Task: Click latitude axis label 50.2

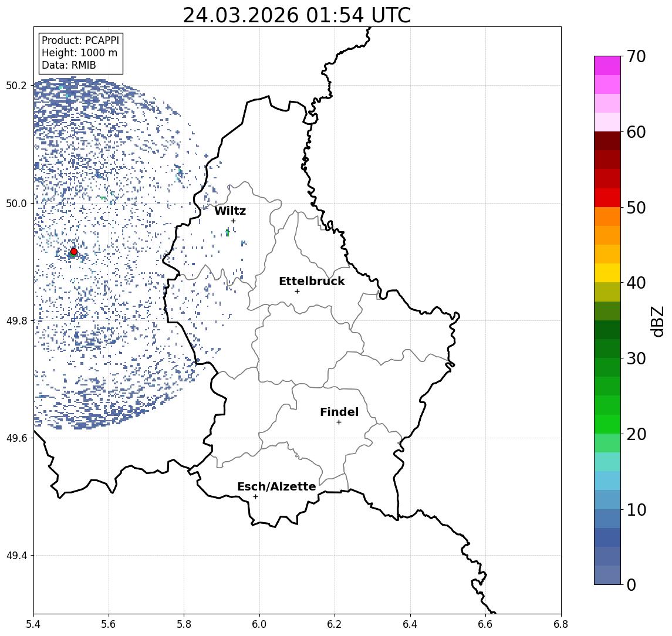Action: 16,85
